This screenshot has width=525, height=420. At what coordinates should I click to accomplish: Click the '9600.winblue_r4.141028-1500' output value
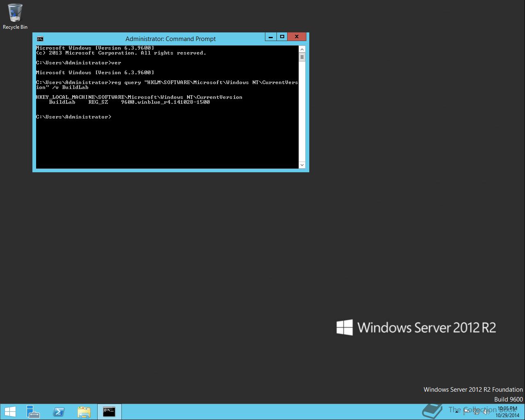[165, 102]
